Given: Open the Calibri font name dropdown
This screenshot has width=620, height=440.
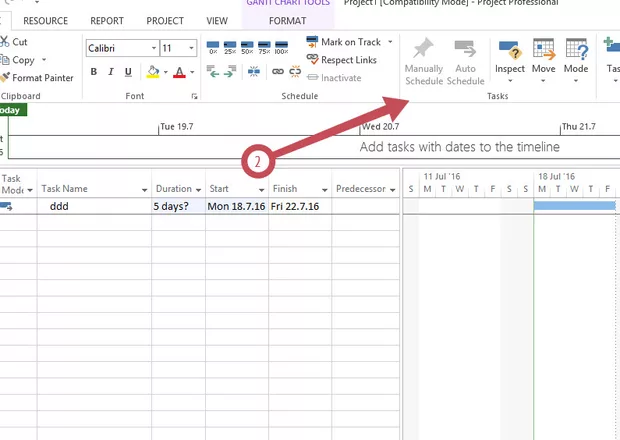Looking at the screenshot, I should pos(153,48).
